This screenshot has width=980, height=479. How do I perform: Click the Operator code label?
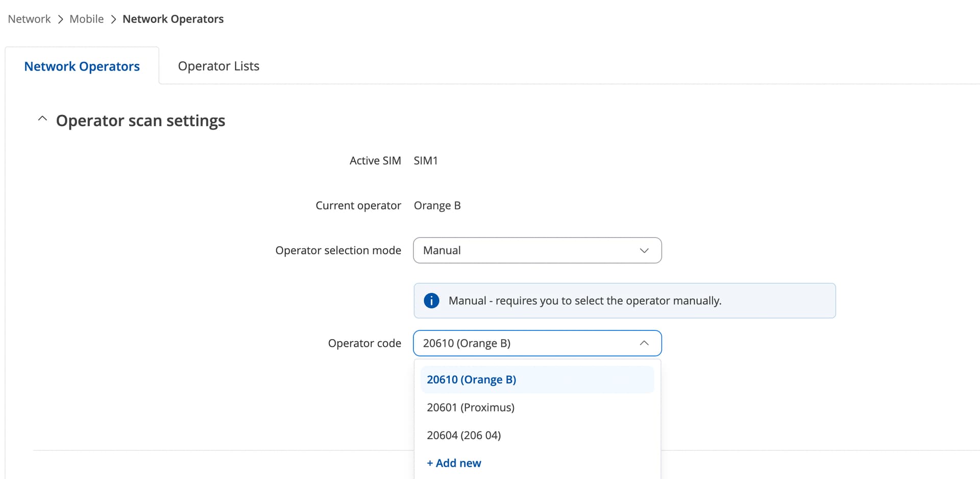[364, 343]
